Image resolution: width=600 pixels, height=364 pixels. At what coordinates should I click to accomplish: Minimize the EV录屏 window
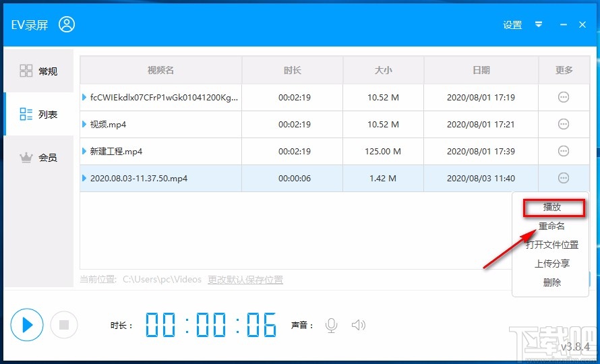point(564,25)
